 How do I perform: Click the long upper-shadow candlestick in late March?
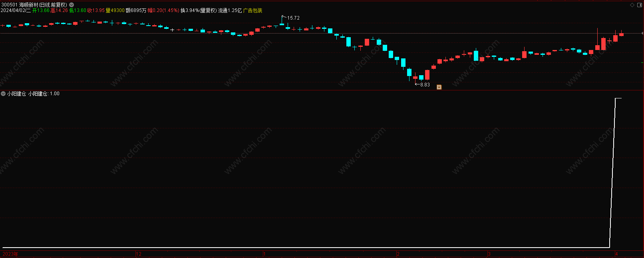597,39
